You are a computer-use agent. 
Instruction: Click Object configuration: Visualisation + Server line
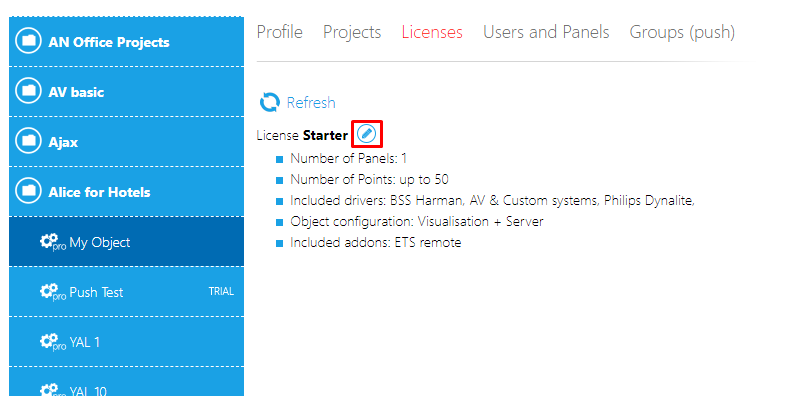click(417, 222)
